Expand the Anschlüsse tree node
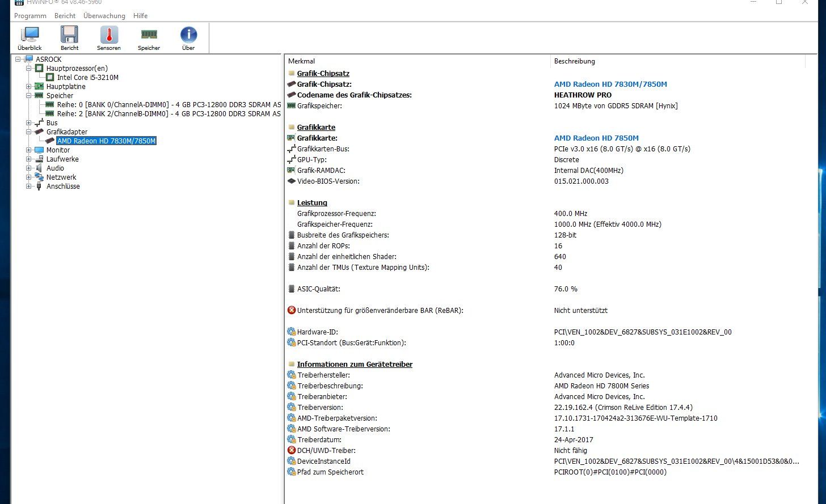The image size is (826, 504). (29, 186)
